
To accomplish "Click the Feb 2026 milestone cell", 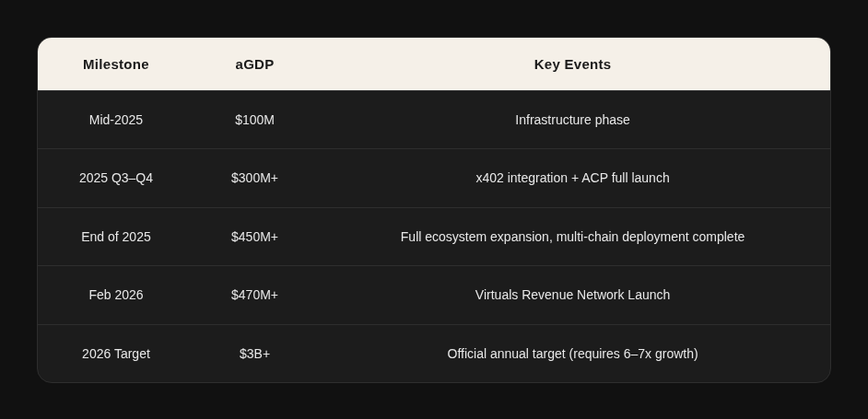I will coord(116,295).
